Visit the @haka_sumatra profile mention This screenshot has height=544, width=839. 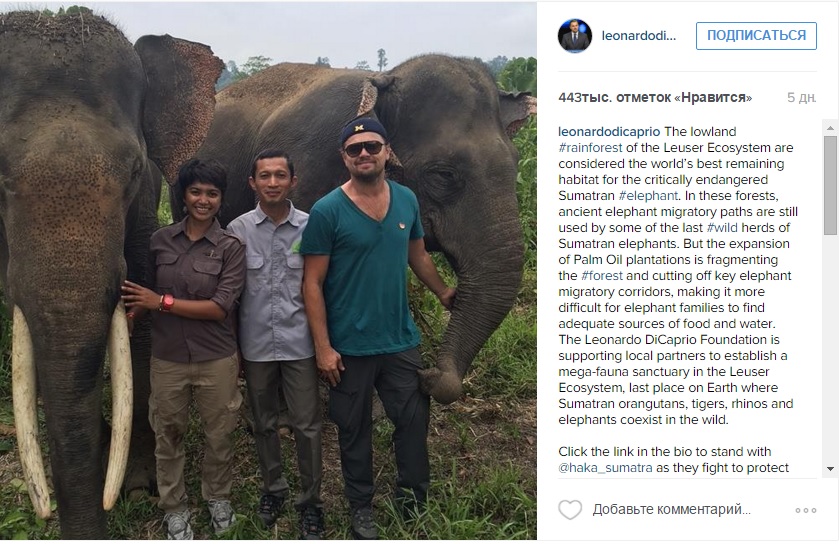[x=606, y=468]
